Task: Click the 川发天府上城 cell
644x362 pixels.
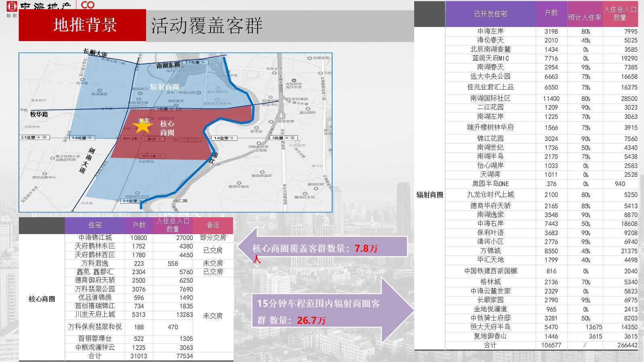Action: (x=95, y=315)
